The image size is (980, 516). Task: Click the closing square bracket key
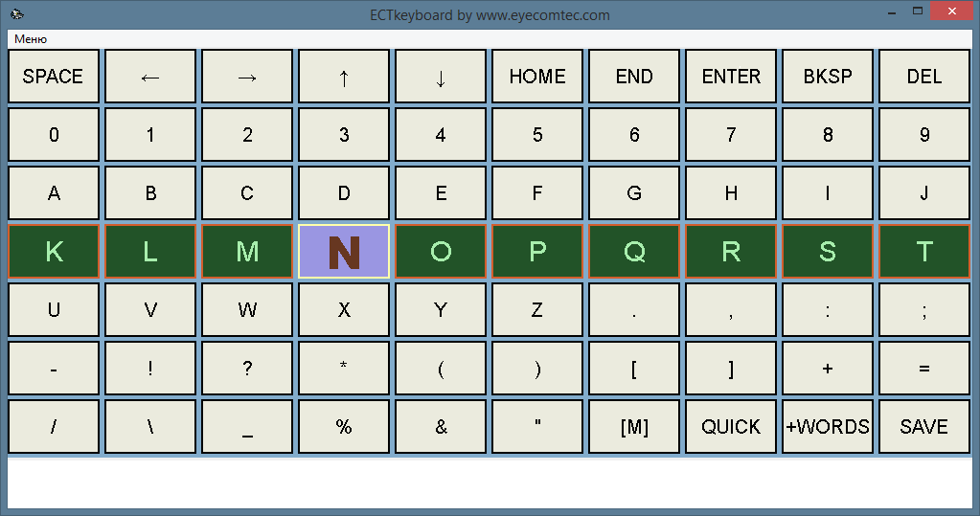point(731,368)
